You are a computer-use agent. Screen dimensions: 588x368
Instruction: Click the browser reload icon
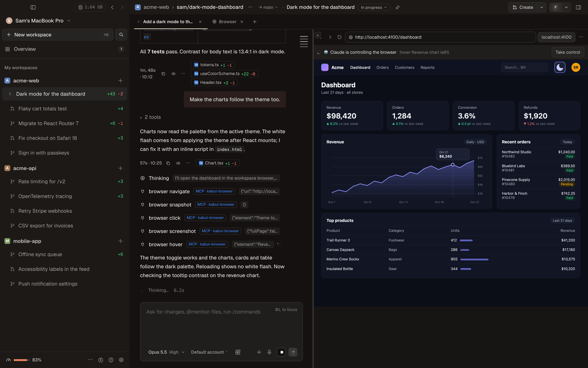(339, 37)
